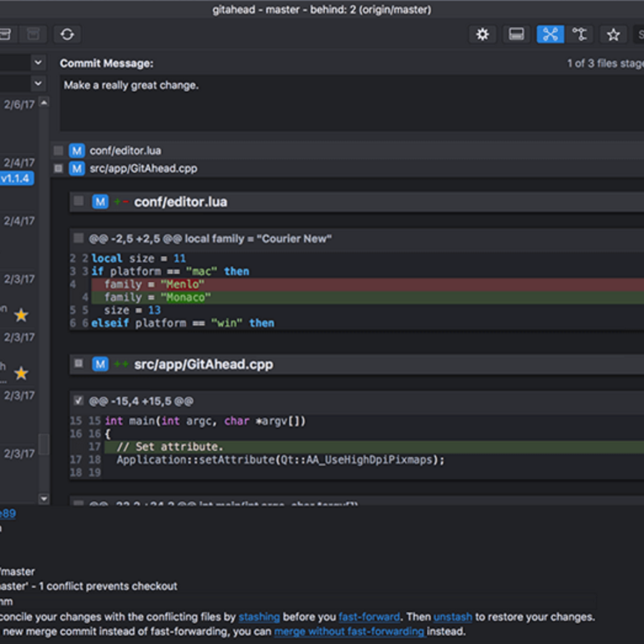Click the 'local size = 11' code line
Screen dimensions: 644x644
138,259
